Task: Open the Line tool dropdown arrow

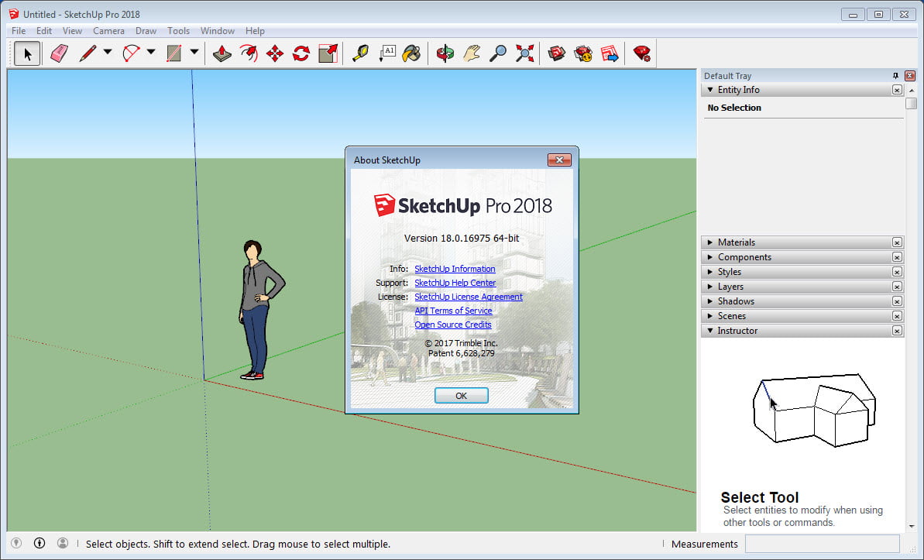Action: point(108,52)
